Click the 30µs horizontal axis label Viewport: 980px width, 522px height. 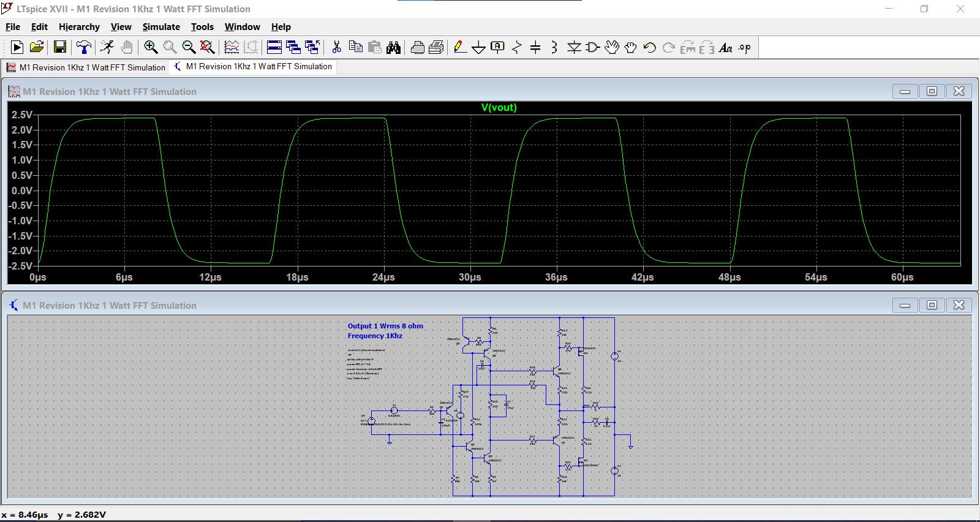(470, 278)
